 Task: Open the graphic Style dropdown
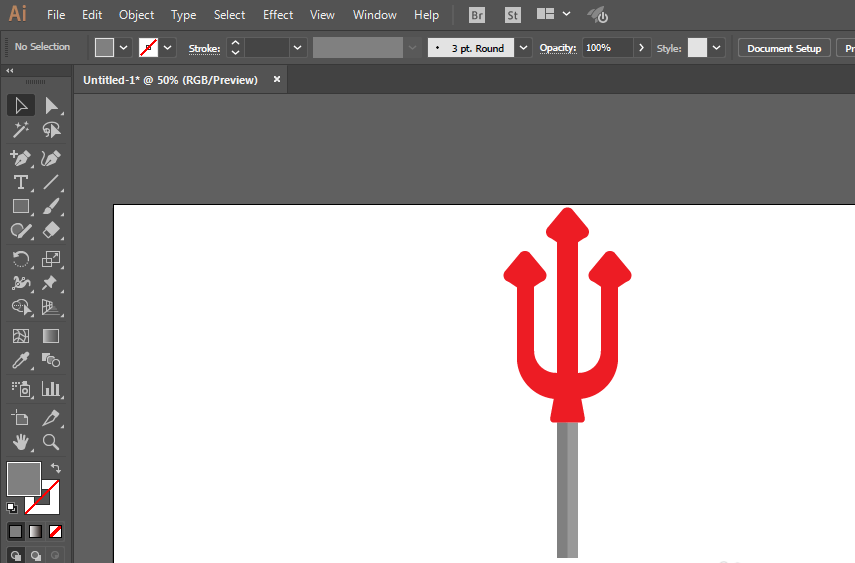(x=716, y=48)
